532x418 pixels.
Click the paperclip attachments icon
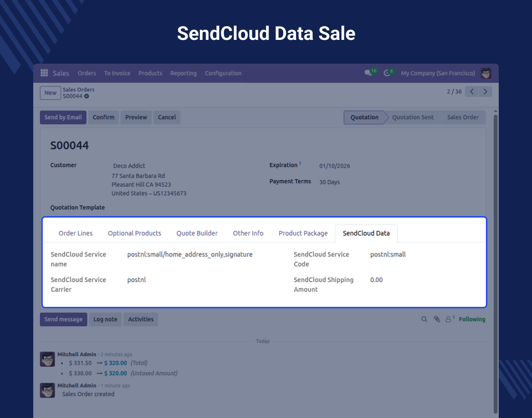click(x=437, y=320)
